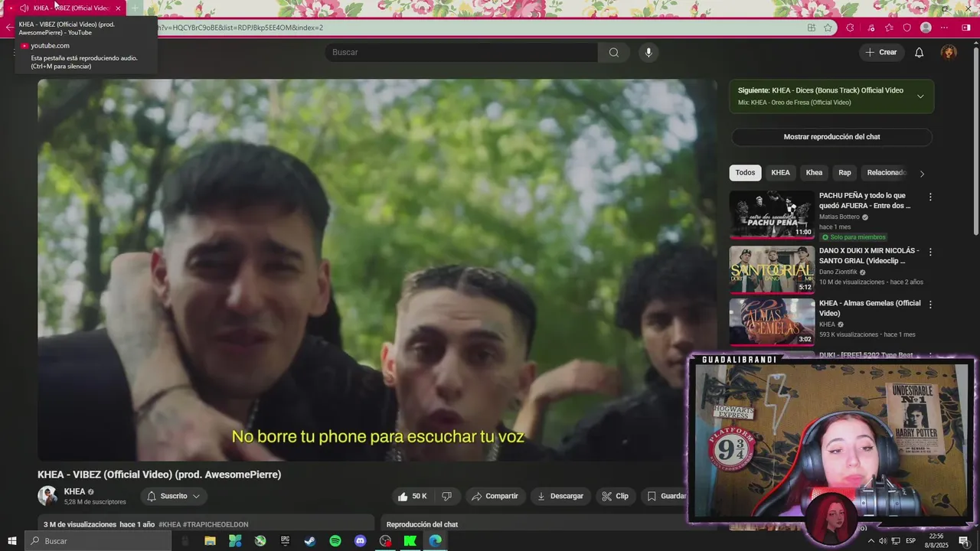Open the split screen icon in address bar
This screenshot has width=980, height=551.
(x=812, y=28)
